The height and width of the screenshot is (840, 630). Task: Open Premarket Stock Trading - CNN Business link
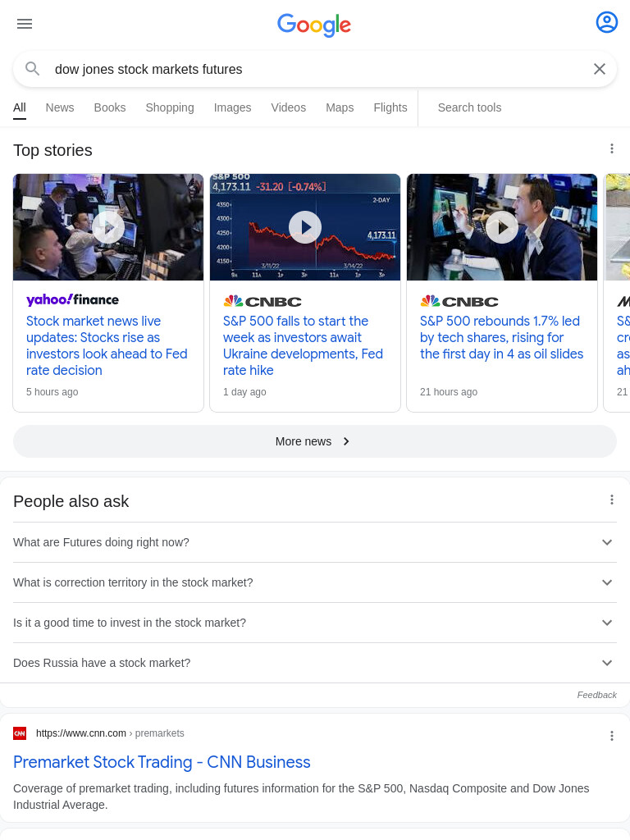pos(162,762)
